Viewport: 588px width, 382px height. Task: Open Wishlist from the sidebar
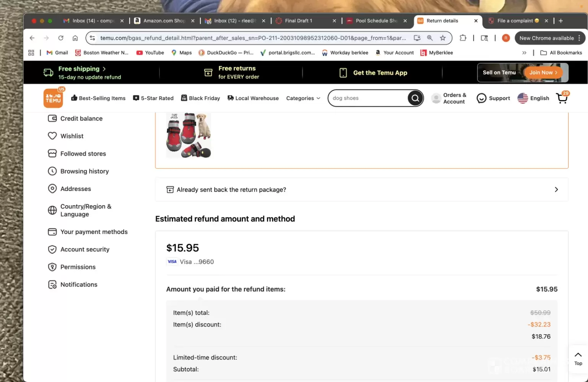71,136
